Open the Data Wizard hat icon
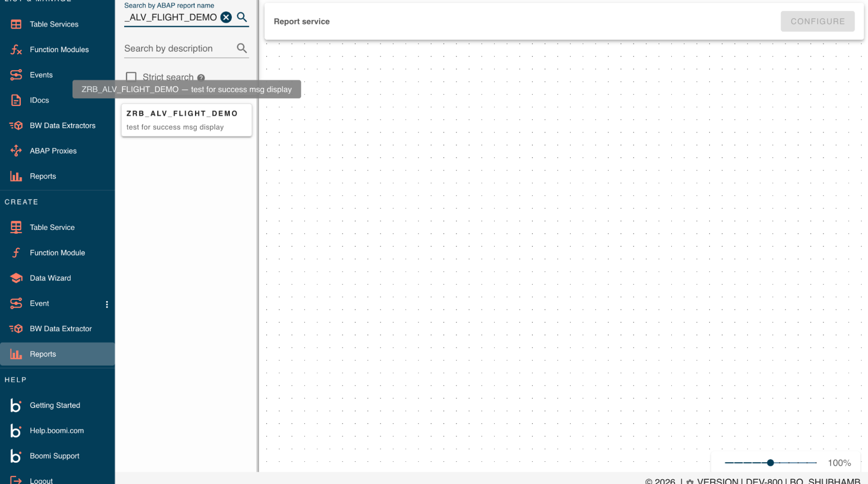The image size is (868, 484). [16, 278]
